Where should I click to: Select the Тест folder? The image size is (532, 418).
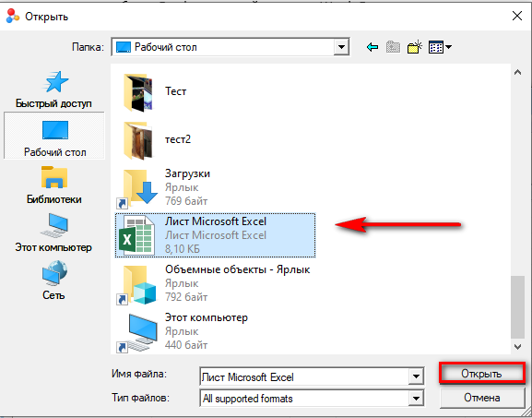[155, 91]
